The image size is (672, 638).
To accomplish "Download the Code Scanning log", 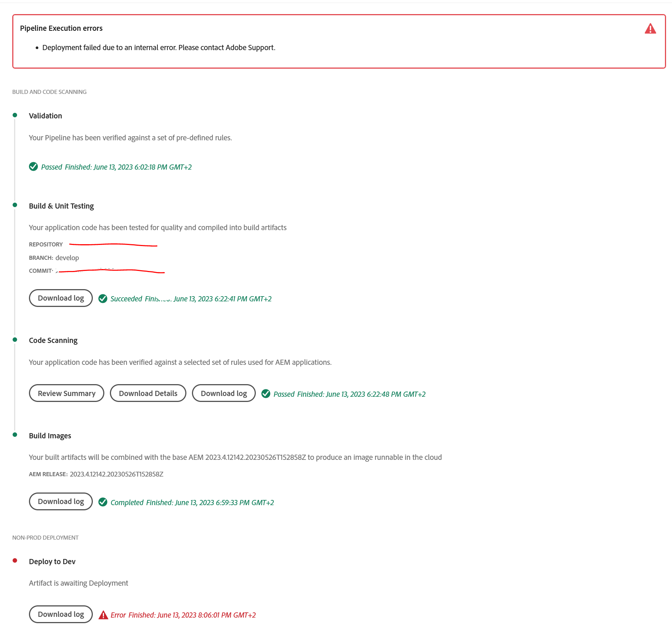I will click(x=223, y=393).
